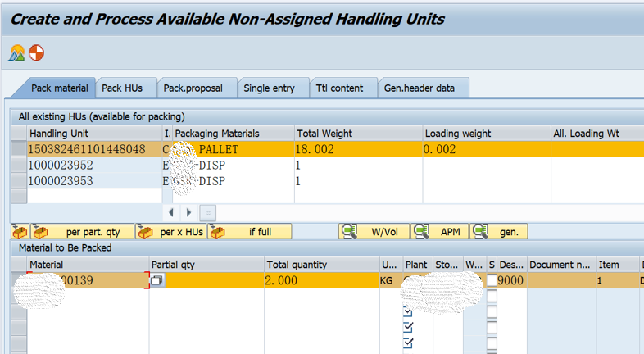This screenshot has height=354, width=644.
Task: Open the Ttl content tab
Action: pos(339,88)
